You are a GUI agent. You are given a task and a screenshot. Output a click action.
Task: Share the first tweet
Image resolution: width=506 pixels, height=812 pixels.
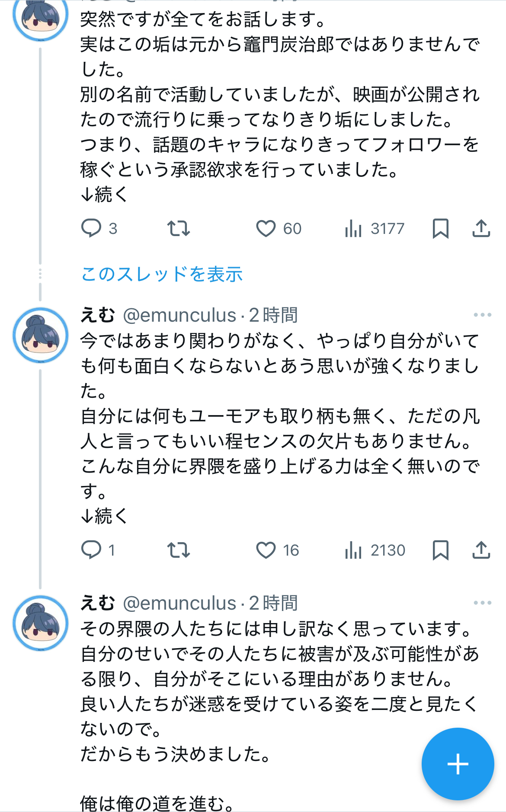click(481, 228)
